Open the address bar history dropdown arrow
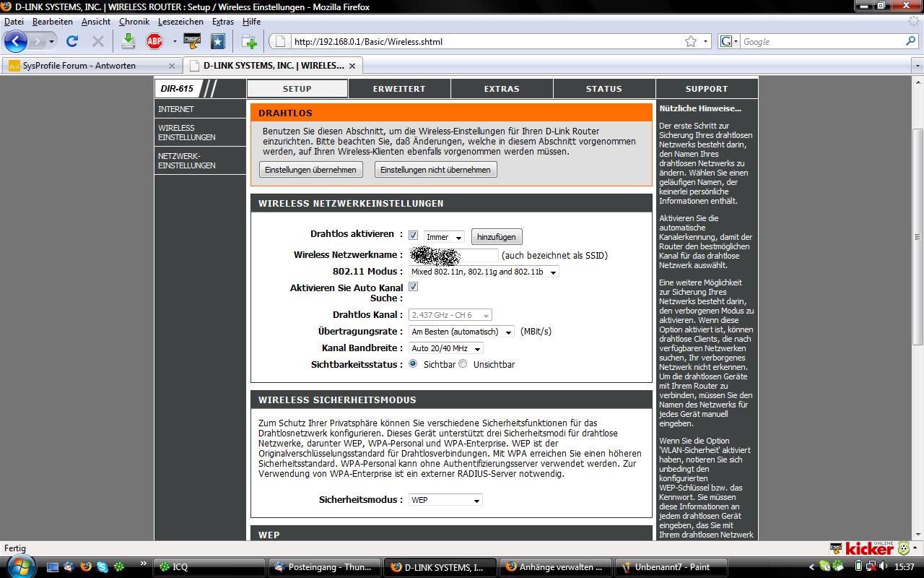This screenshot has height=578, width=924. (706, 42)
